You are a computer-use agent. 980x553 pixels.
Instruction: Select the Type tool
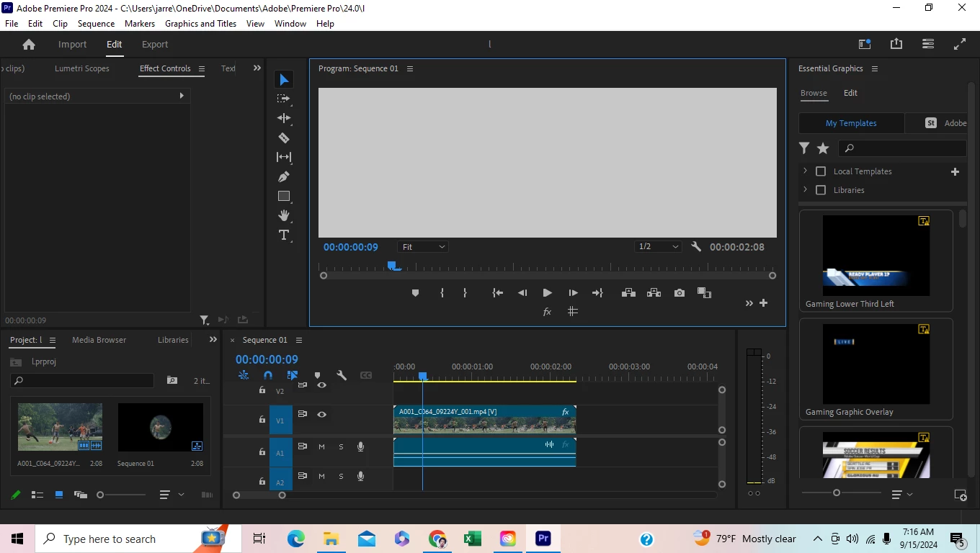click(x=284, y=235)
